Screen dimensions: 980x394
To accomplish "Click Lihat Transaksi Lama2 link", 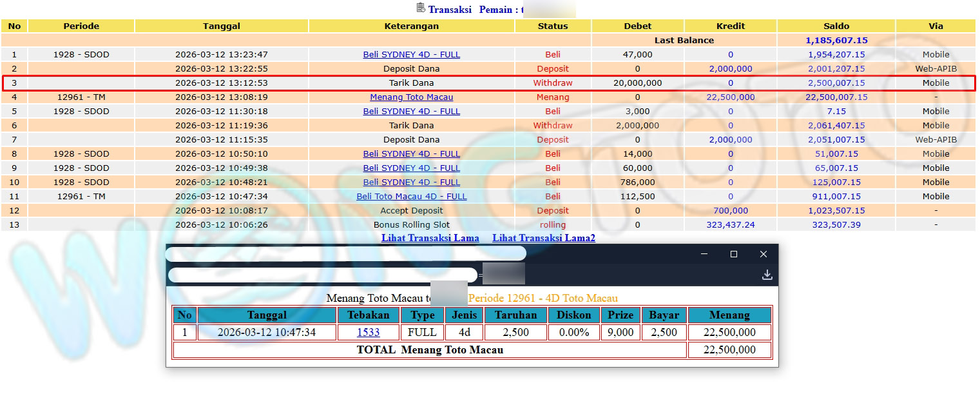I will 543,238.
